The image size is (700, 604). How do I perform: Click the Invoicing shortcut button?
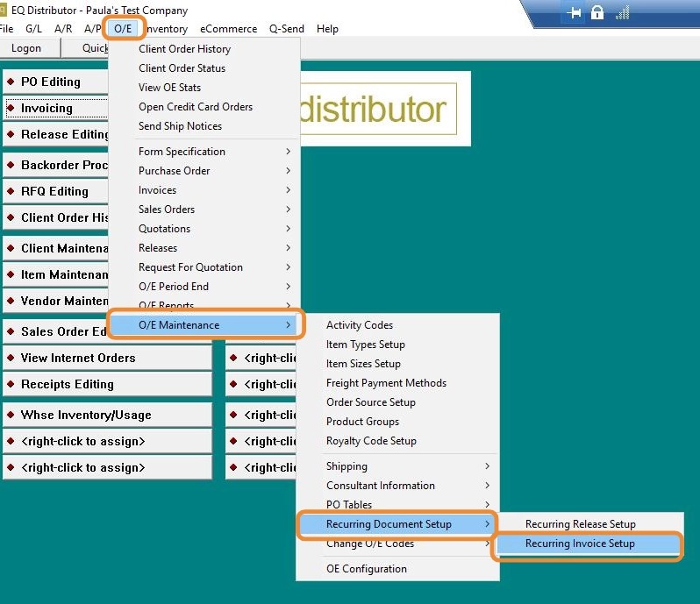tap(56, 109)
